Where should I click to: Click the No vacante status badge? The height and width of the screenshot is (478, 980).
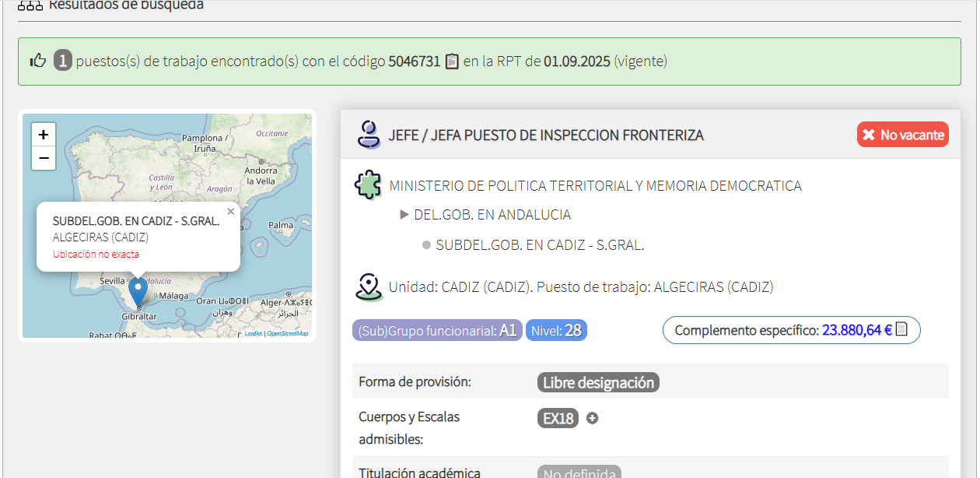903,135
